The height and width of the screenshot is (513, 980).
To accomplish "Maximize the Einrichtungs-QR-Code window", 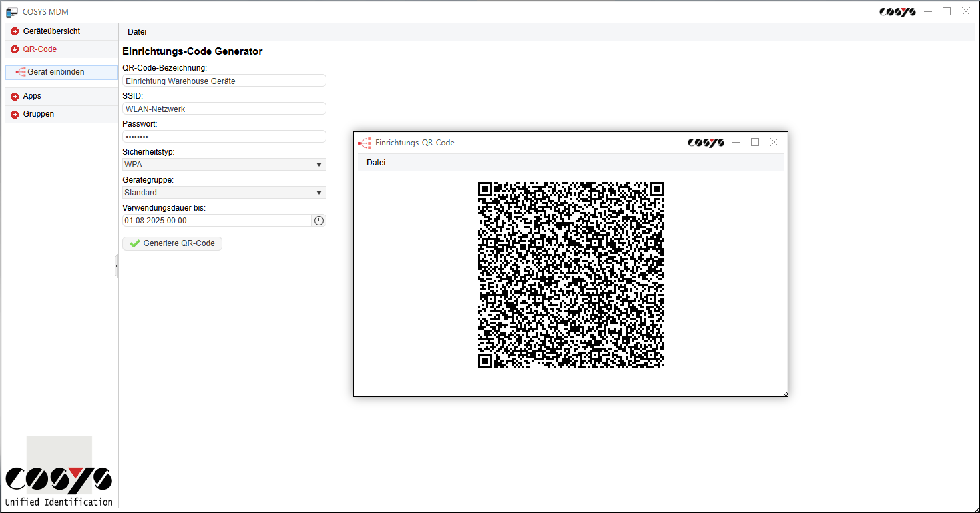I will tap(755, 142).
